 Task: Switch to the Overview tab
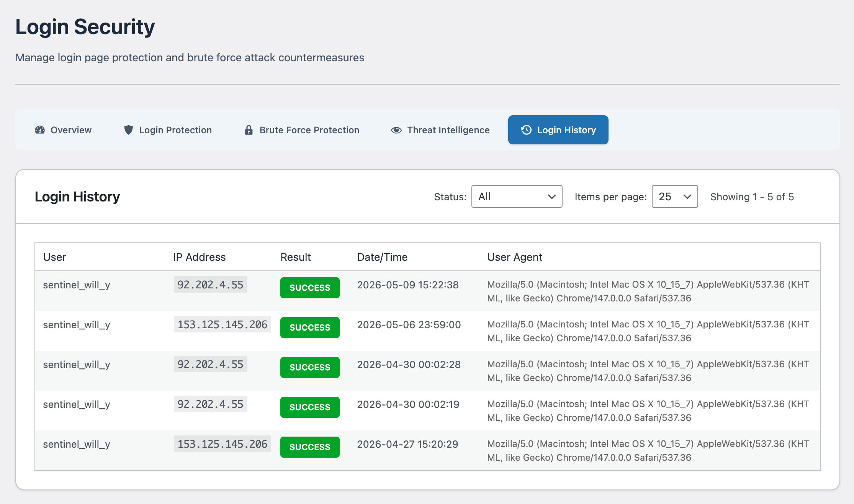point(63,130)
